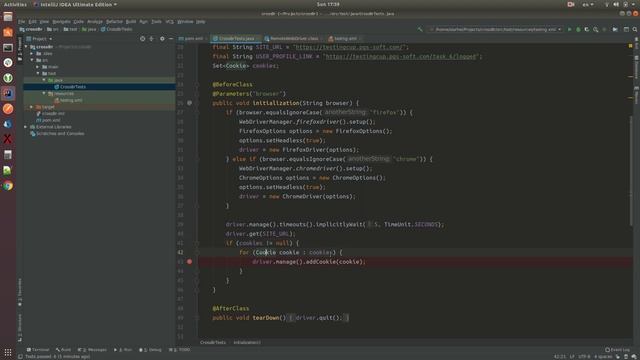Hide the Project panel with the minus icon
This screenshot has height=360, width=640.
point(171,39)
